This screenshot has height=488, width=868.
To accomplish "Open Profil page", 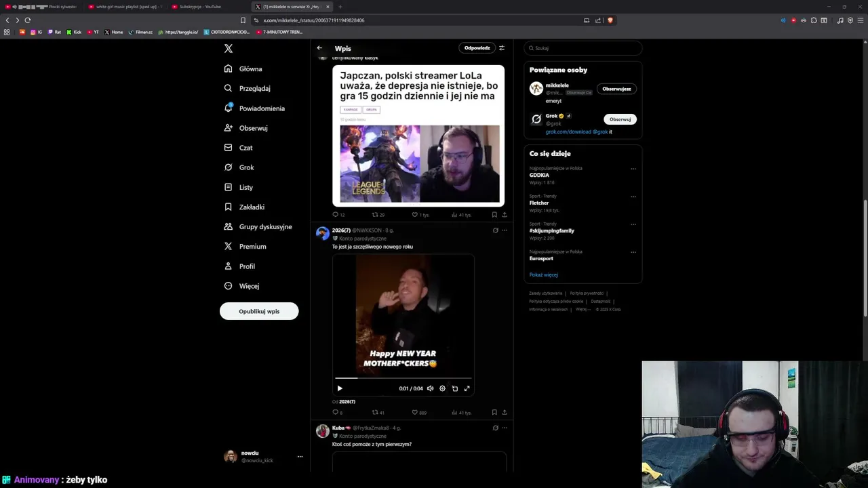I will (239, 266).
